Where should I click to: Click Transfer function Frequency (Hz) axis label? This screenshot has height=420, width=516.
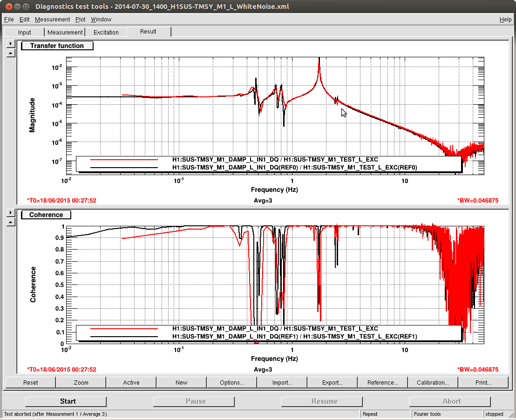pyautogui.click(x=274, y=190)
